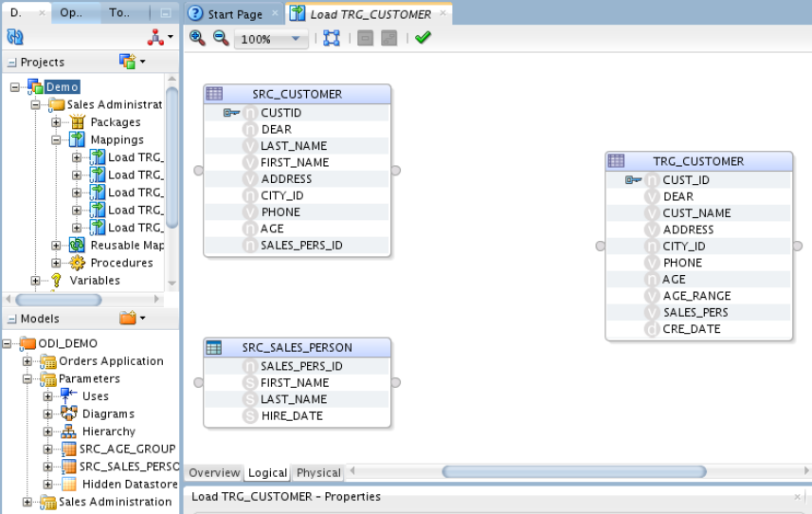Click the zoom in magnifier icon

coord(197,38)
